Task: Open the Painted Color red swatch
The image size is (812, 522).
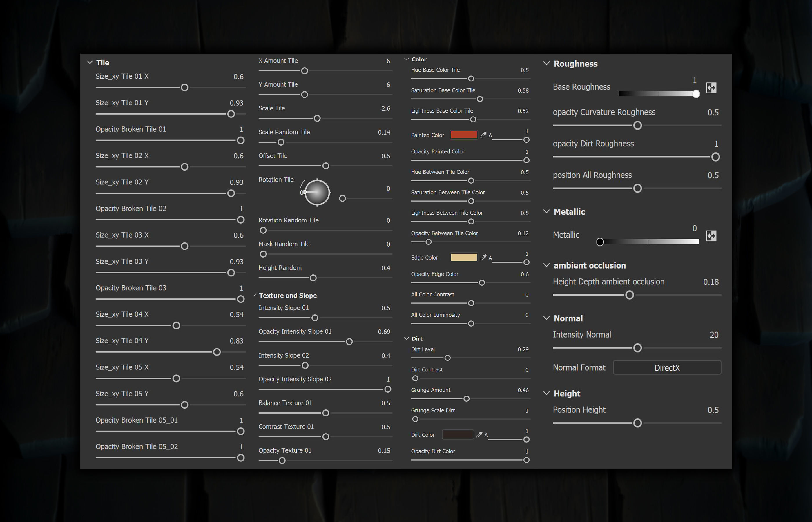Action: [464, 135]
